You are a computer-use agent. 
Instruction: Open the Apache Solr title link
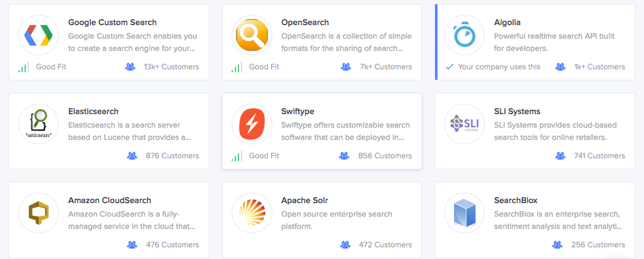tap(304, 201)
